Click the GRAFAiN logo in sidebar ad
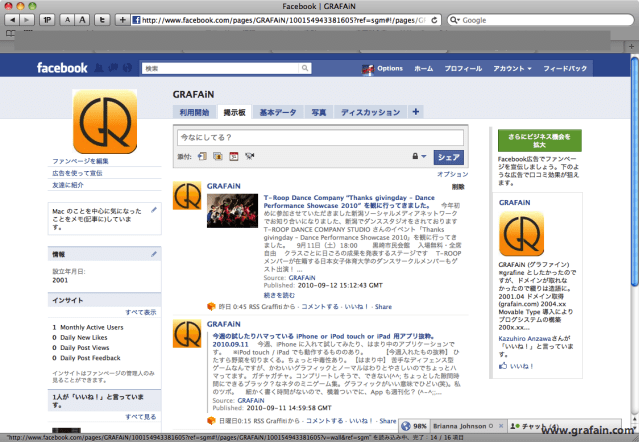The image size is (639, 442). pyautogui.click(x=521, y=234)
